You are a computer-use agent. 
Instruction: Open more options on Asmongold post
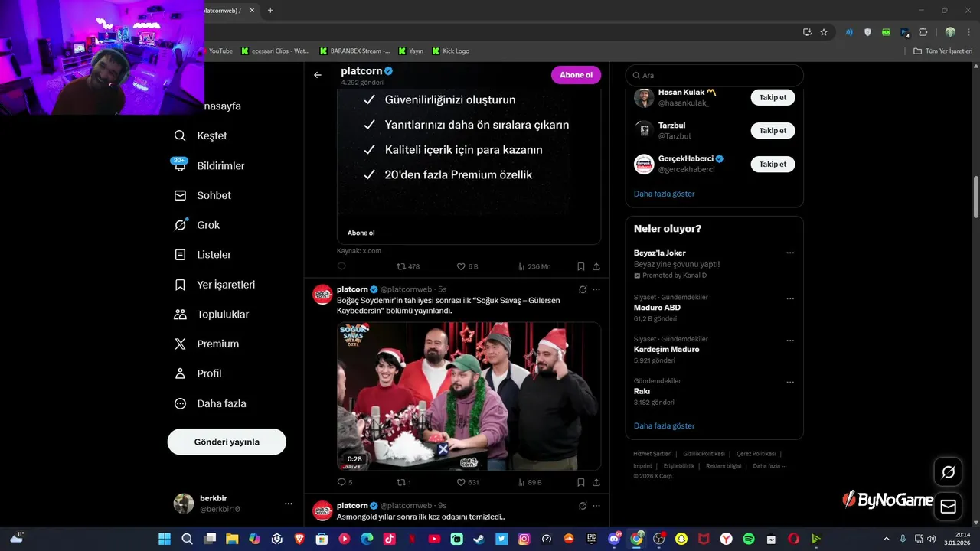[x=596, y=505]
